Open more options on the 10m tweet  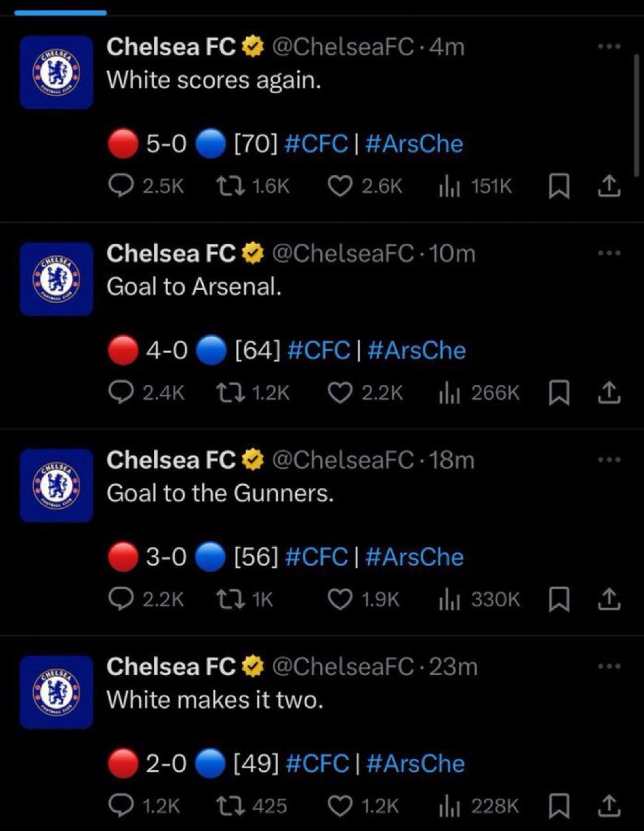tap(609, 253)
